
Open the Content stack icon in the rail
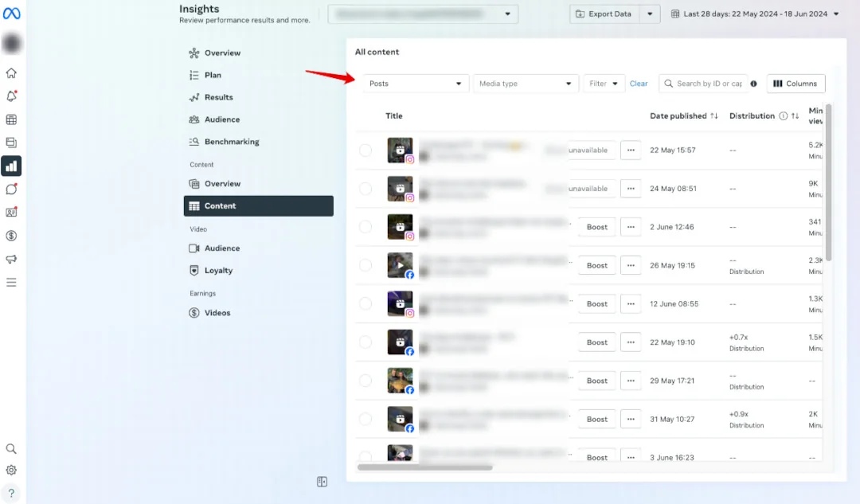click(x=11, y=143)
